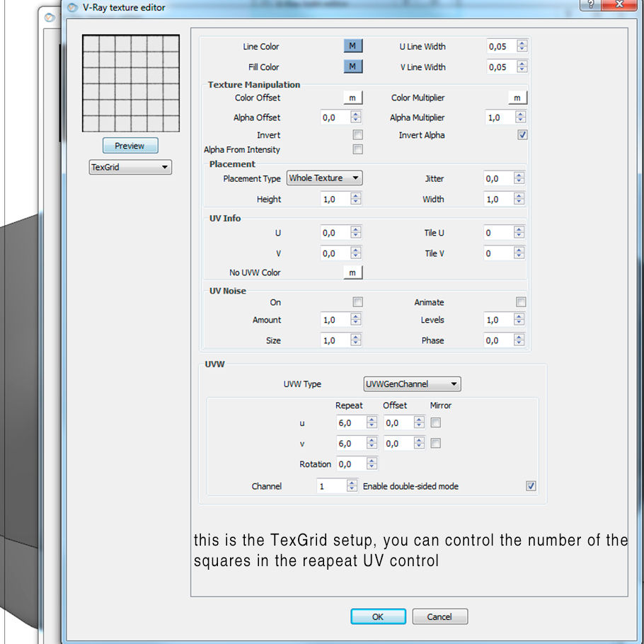Click the V Line Width value field
The height and width of the screenshot is (644, 644).
pyautogui.click(x=502, y=67)
